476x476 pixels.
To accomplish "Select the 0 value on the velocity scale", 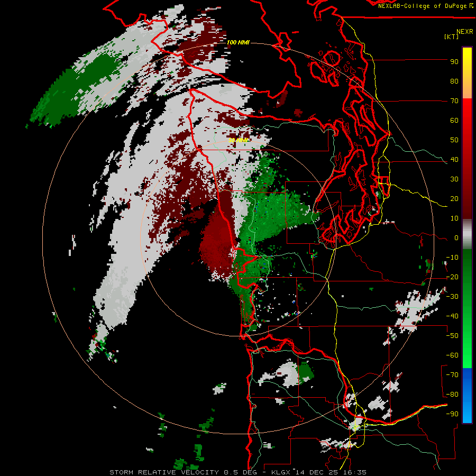I will pos(456,237).
